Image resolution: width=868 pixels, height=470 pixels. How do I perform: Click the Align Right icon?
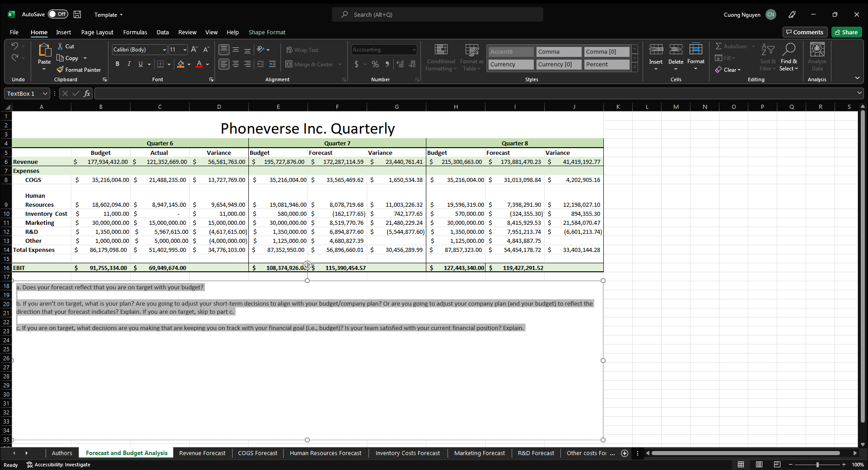coord(247,64)
